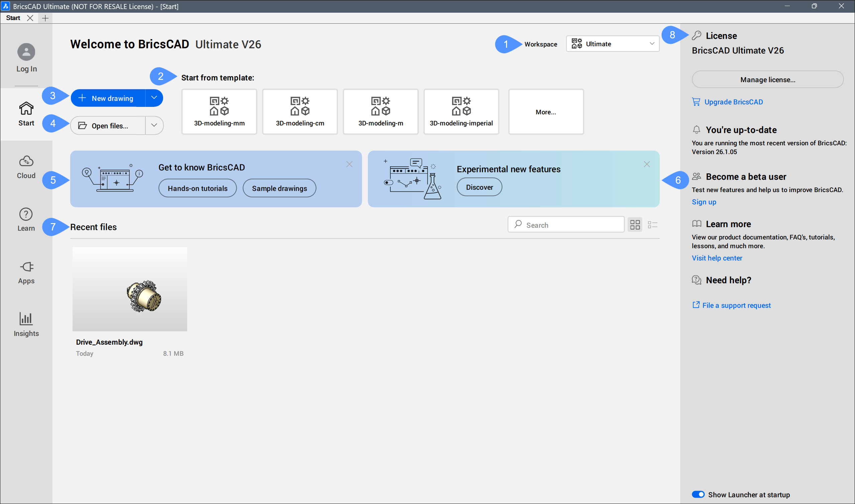The image size is (855, 504).
Task: Open the Cloud sidebar section
Action: coord(26,166)
